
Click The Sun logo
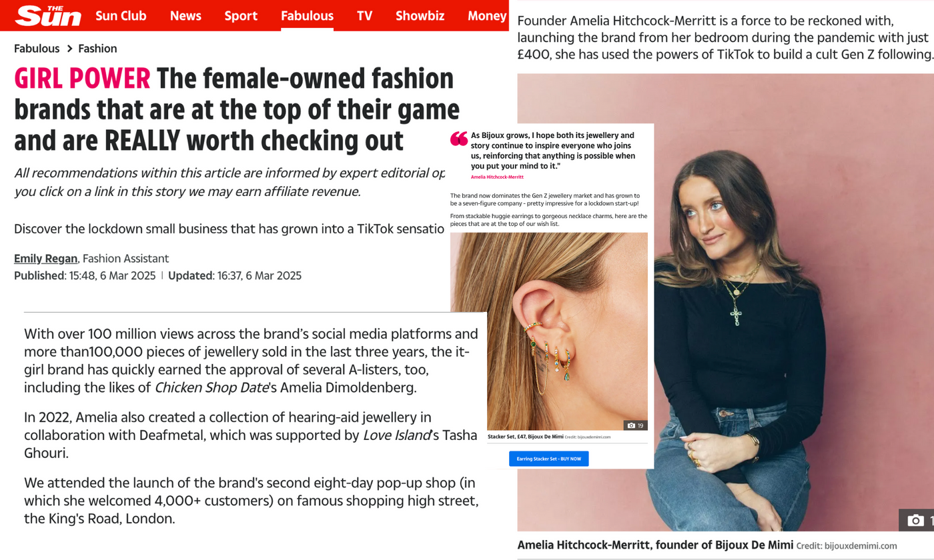[49, 15]
